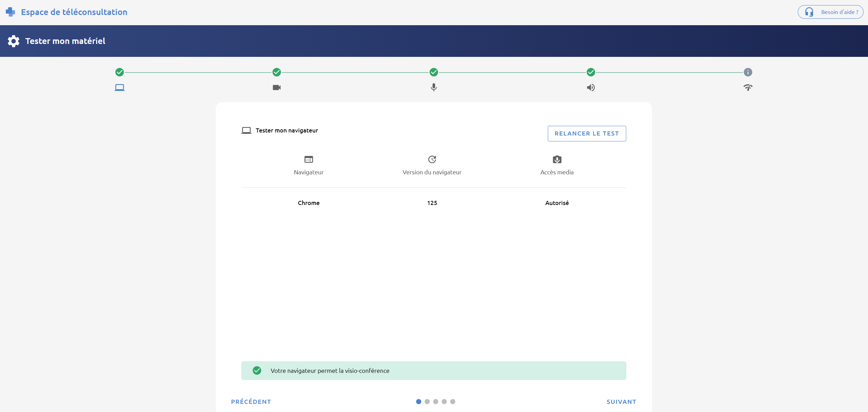
Task: Click the Tester mon navigateur heading
Action: click(287, 130)
